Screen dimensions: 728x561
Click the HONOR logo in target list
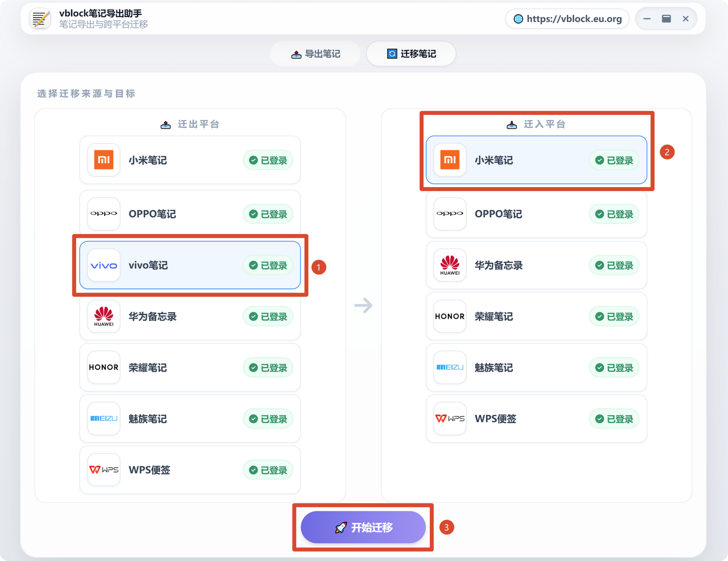tap(450, 316)
